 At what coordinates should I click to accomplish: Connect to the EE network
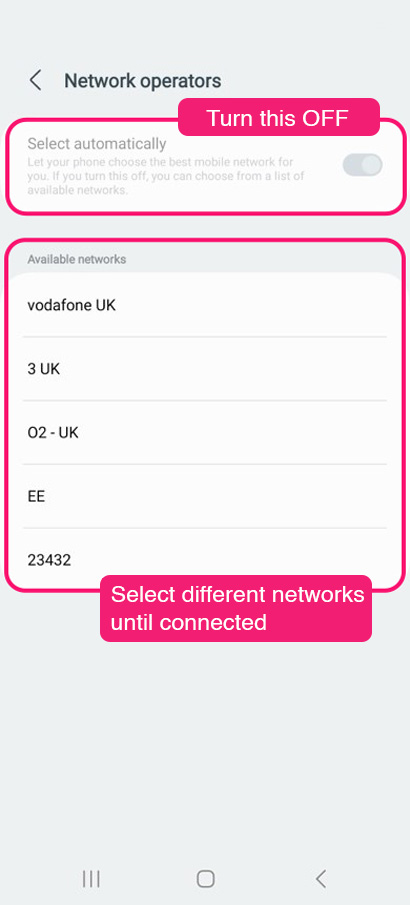coord(204,496)
